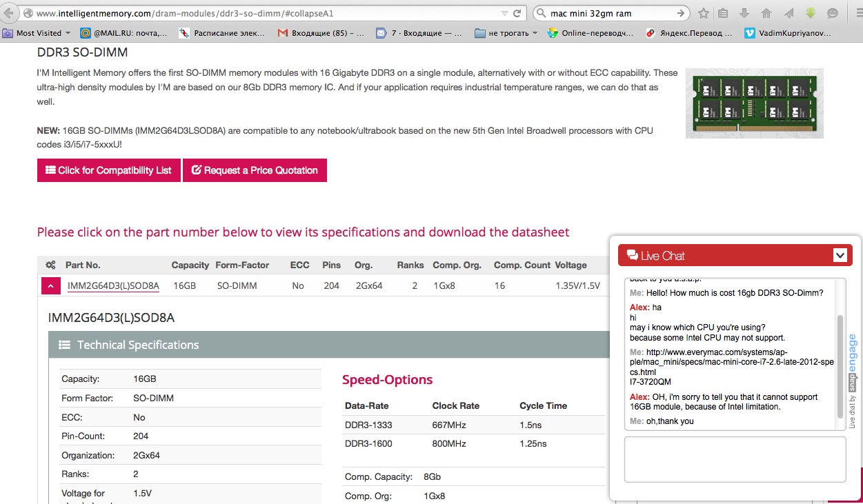
Task: Click the memory module product image
Action: (754, 103)
